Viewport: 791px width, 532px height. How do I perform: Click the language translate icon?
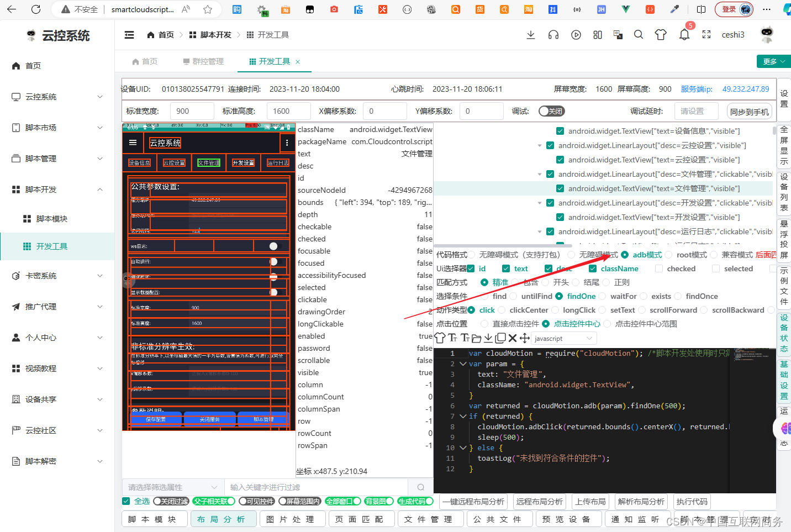click(618, 35)
